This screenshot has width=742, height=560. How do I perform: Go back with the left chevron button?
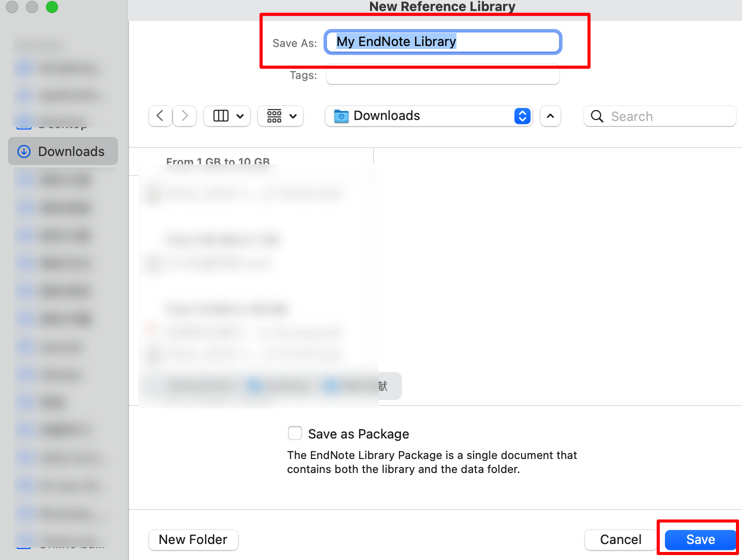[x=160, y=116]
